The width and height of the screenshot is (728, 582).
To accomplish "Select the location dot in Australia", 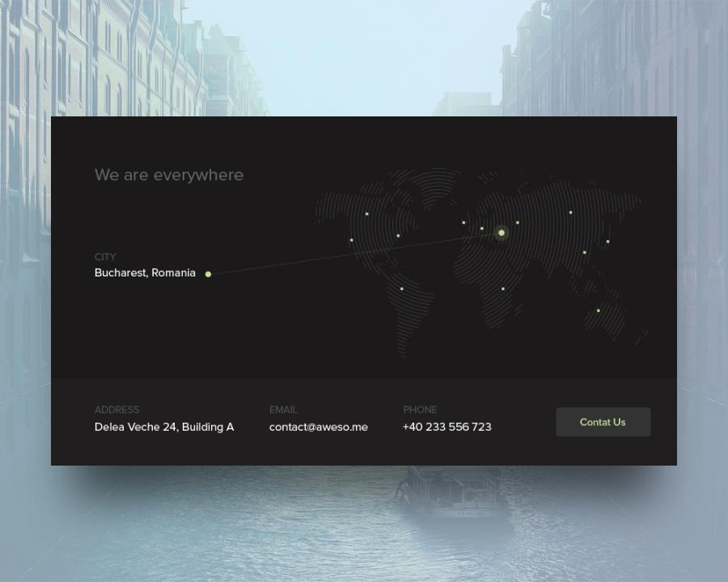I will point(599,310).
